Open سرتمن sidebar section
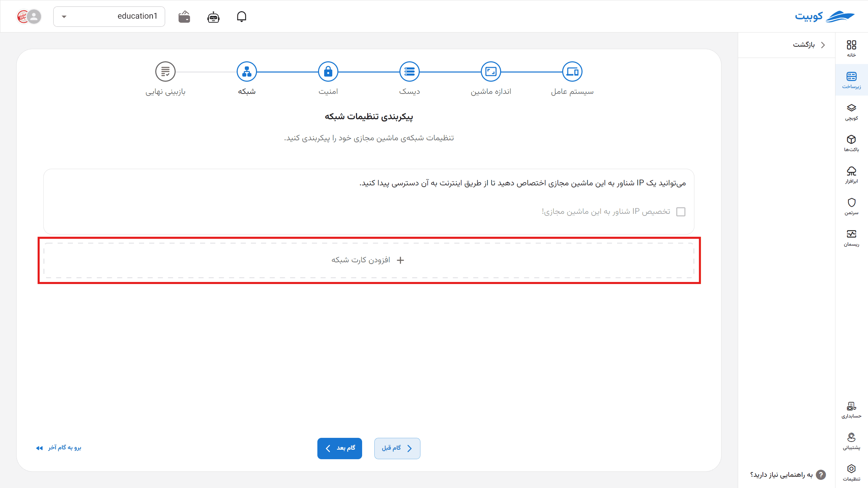Viewport: 868px width, 488px height. (851, 206)
